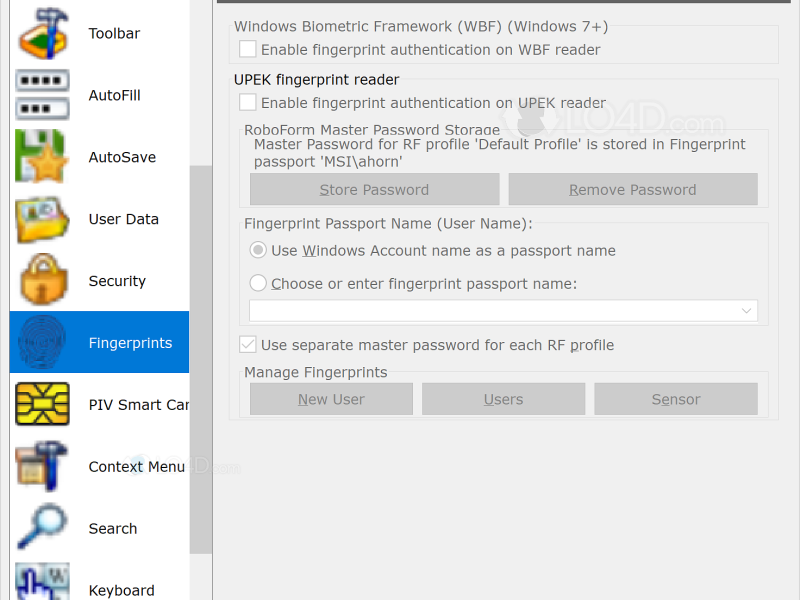Image resolution: width=800 pixels, height=600 pixels.
Task: Select Choose or enter fingerprint passport name
Action: tap(258, 283)
